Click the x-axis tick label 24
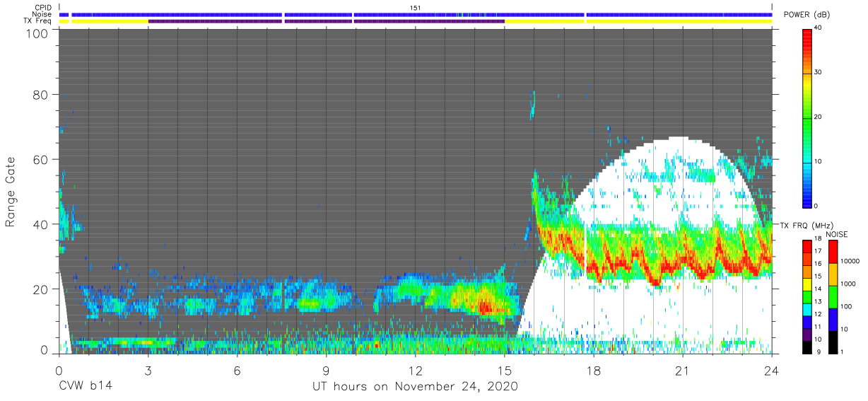 click(x=772, y=370)
